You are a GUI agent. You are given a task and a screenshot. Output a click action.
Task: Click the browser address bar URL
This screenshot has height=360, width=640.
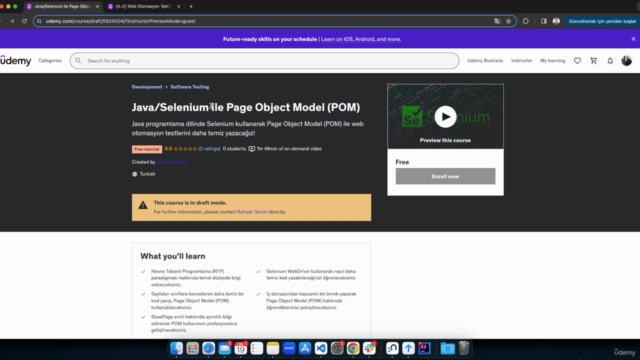point(120,21)
